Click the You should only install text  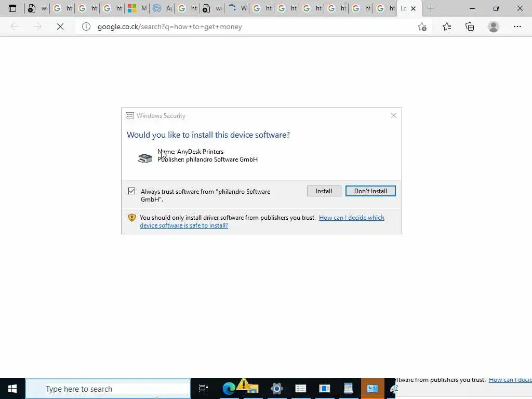point(228,218)
